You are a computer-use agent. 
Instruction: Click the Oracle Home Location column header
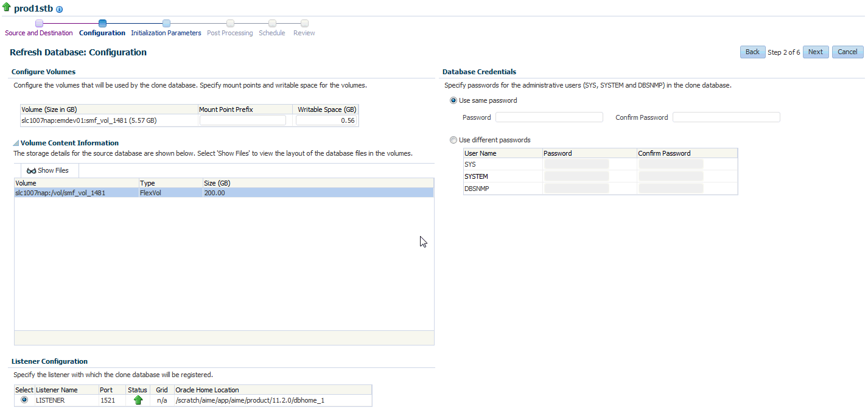click(x=273, y=390)
